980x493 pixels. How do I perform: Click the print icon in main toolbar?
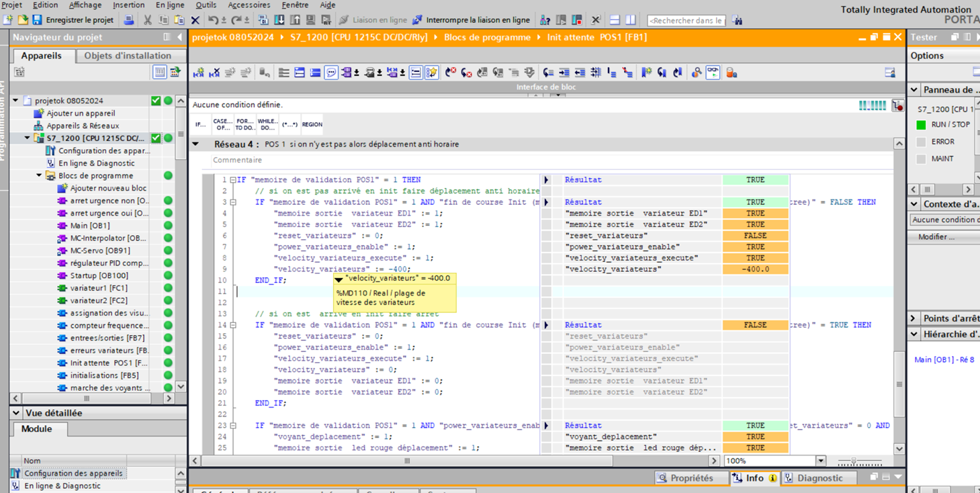click(128, 20)
